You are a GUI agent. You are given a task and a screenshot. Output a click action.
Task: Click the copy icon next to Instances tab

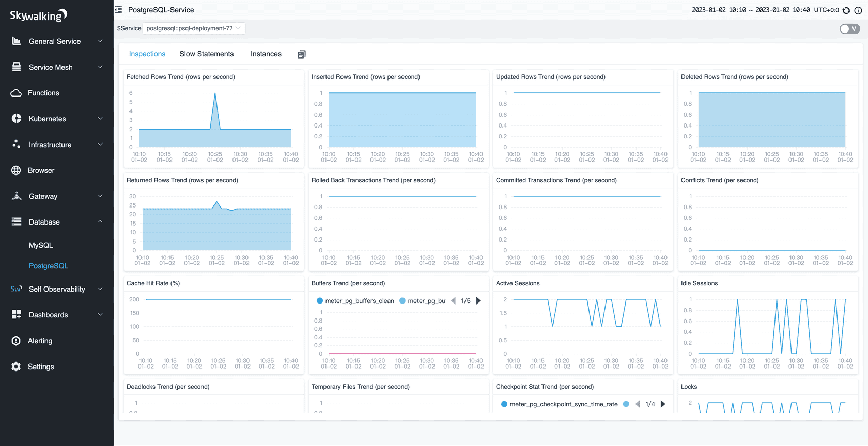click(x=302, y=54)
